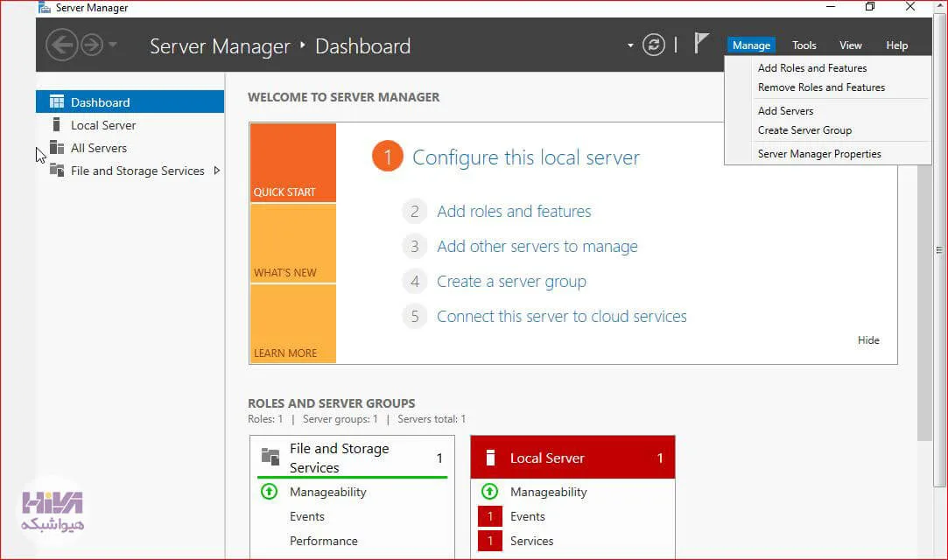Click red Events alert badge in Local Server tile

click(x=489, y=516)
